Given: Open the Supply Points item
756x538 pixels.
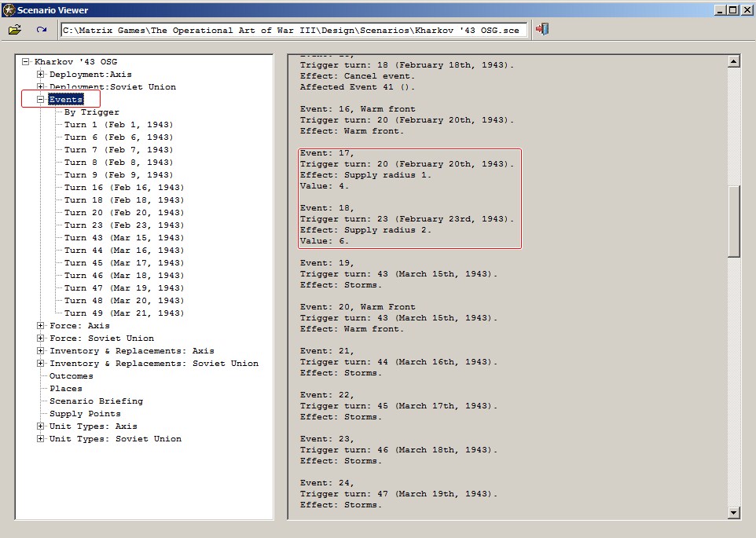Looking at the screenshot, I should (x=86, y=413).
